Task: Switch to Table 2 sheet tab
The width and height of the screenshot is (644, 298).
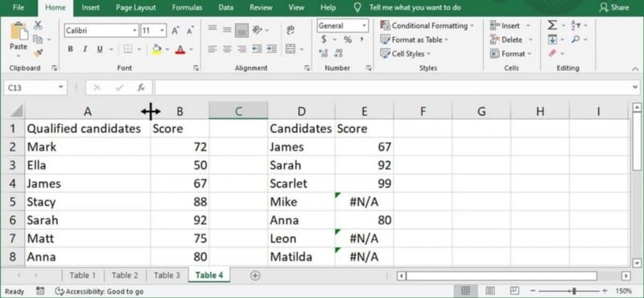Action: click(x=125, y=275)
